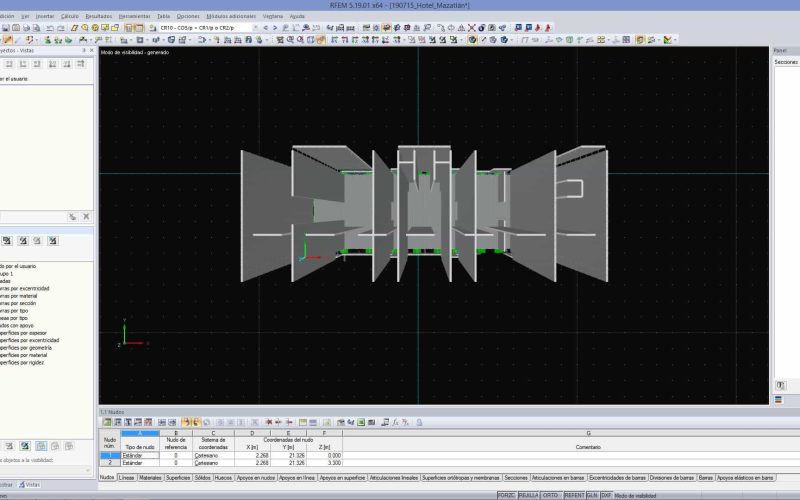Viewport: 800px width, 500px height.
Task: Switch to the Líneas table tab
Action: click(x=127, y=478)
